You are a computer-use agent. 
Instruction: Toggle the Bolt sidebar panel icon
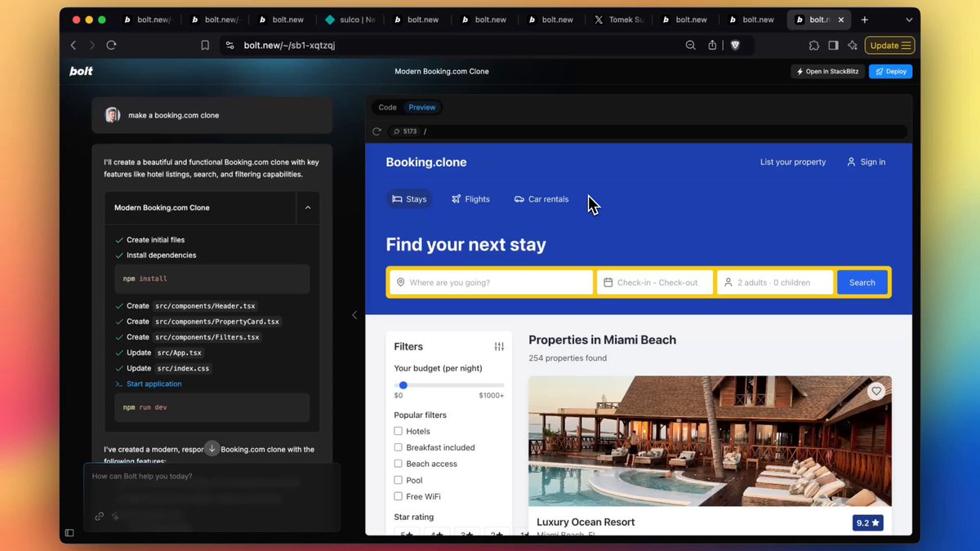click(x=69, y=533)
